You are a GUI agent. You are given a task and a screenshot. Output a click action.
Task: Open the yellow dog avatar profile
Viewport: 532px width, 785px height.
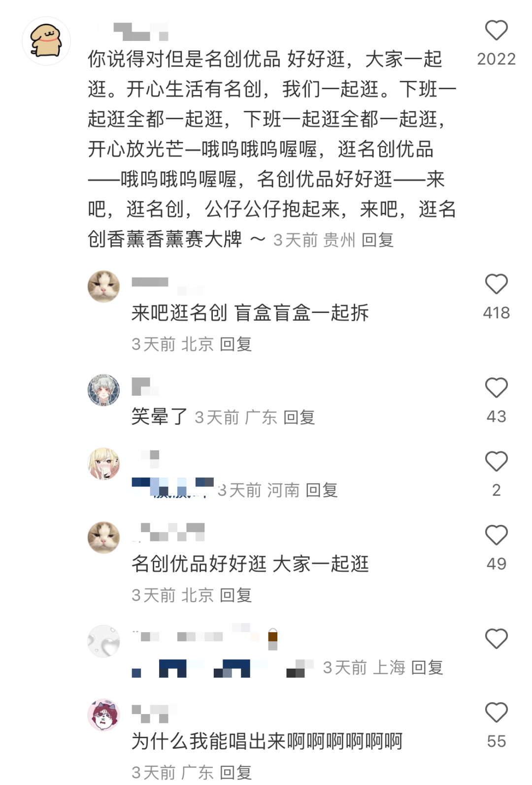(46, 41)
